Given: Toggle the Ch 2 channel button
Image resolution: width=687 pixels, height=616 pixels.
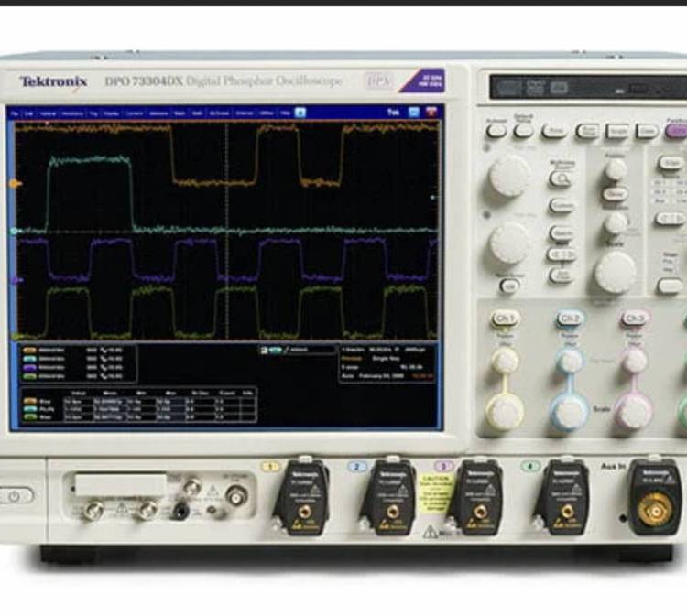Looking at the screenshot, I should point(569,319).
